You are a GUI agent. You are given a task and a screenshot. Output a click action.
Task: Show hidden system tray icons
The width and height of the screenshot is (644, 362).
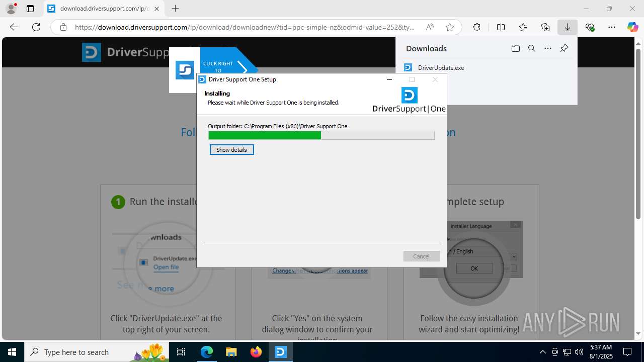click(x=542, y=352)
